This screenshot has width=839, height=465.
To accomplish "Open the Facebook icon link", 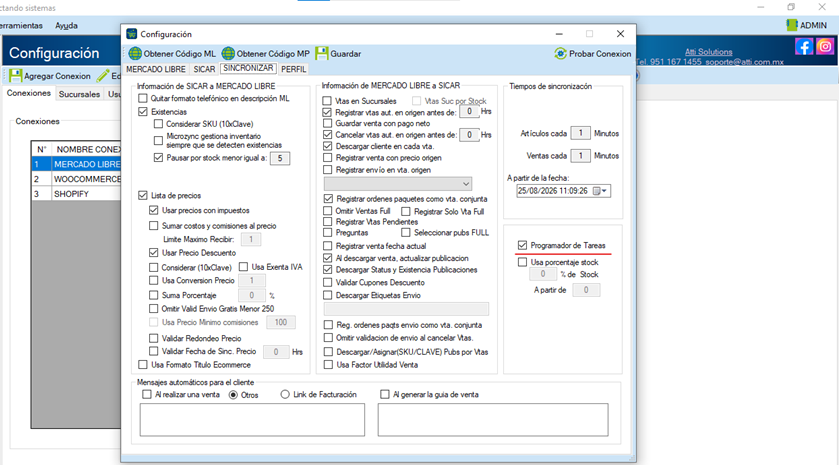I will click(804, 47).
